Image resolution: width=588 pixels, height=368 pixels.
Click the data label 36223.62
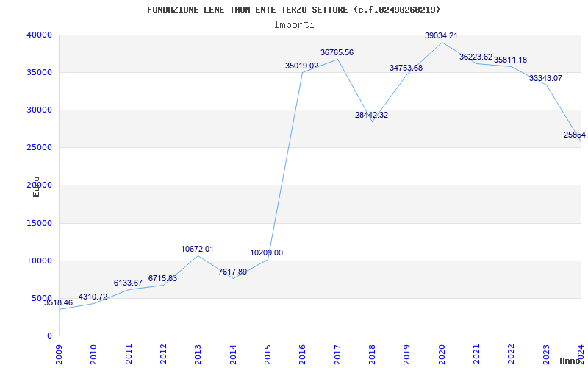[x=476, y=57]
